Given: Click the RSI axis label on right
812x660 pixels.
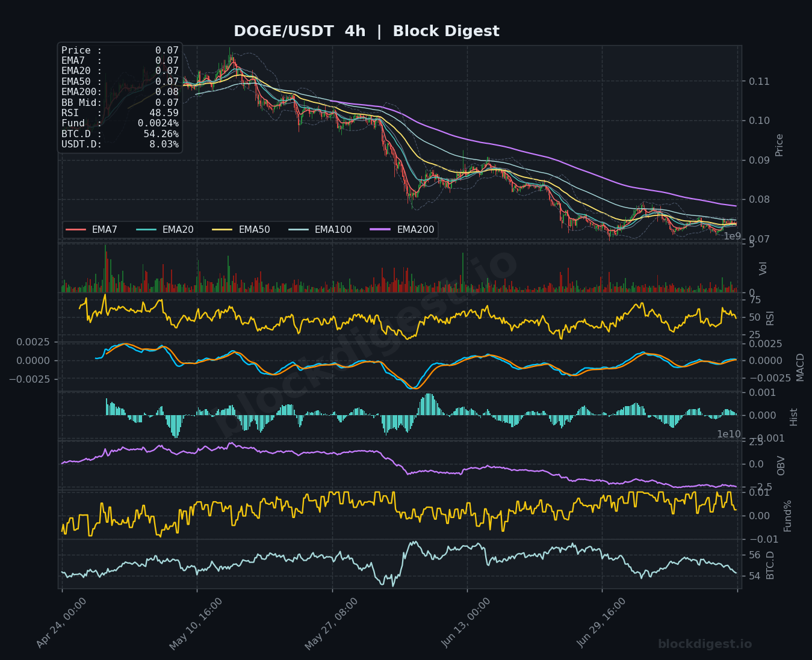Looking at the screenshot, I should [x=770, y=318].
